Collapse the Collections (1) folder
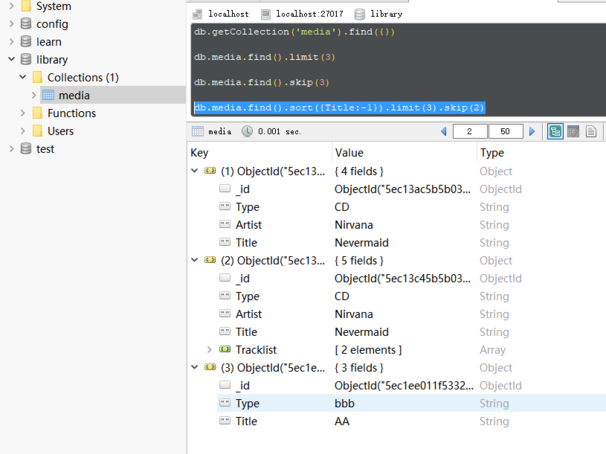Screen dimensions: 606x454 coord(23,77)
